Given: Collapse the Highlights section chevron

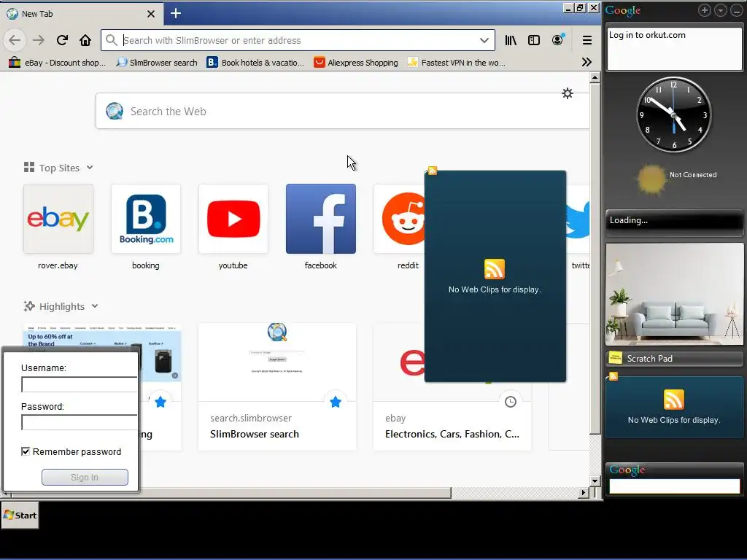Looking at the screenshot, I should point(95,306).
